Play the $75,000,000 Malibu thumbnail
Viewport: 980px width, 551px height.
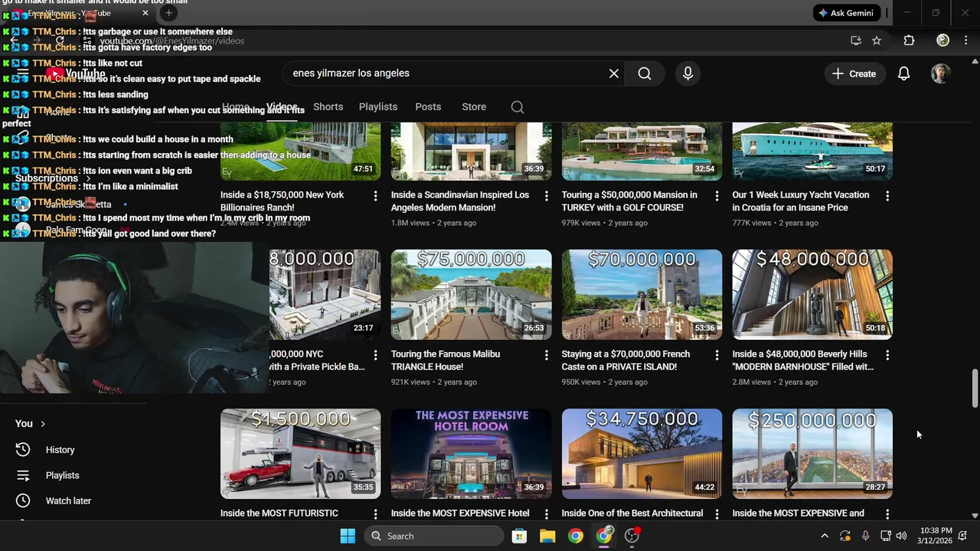click(x=471, y=295)
